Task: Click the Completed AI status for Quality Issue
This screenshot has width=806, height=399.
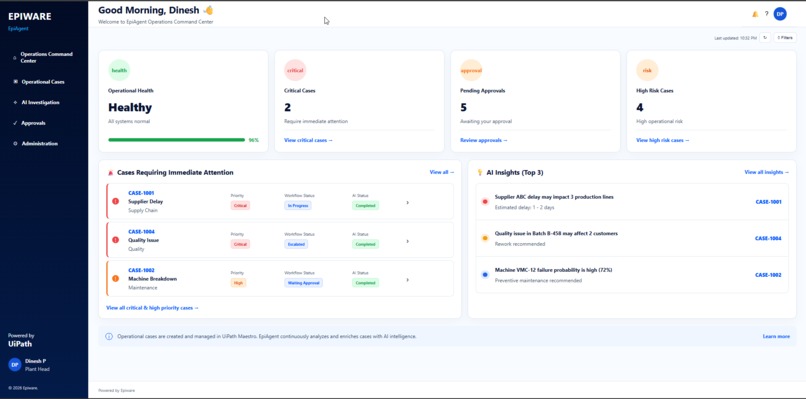Action: tap(365, 244)
